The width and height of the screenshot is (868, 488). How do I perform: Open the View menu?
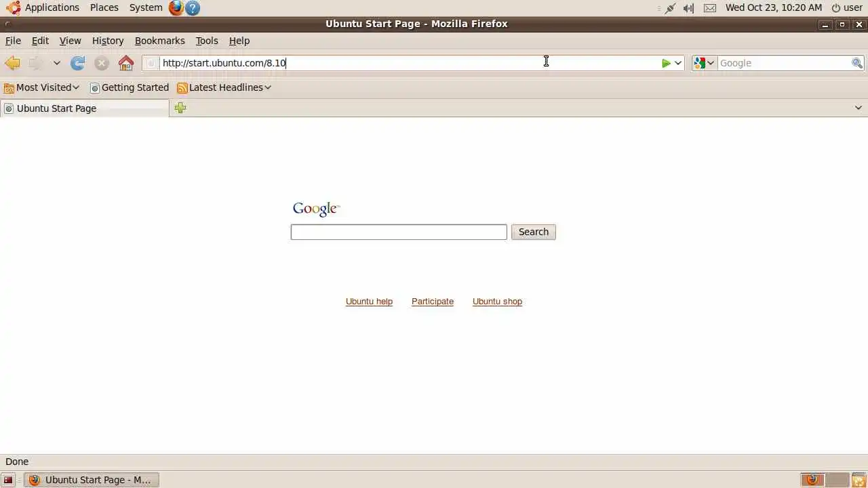point(70,41)
